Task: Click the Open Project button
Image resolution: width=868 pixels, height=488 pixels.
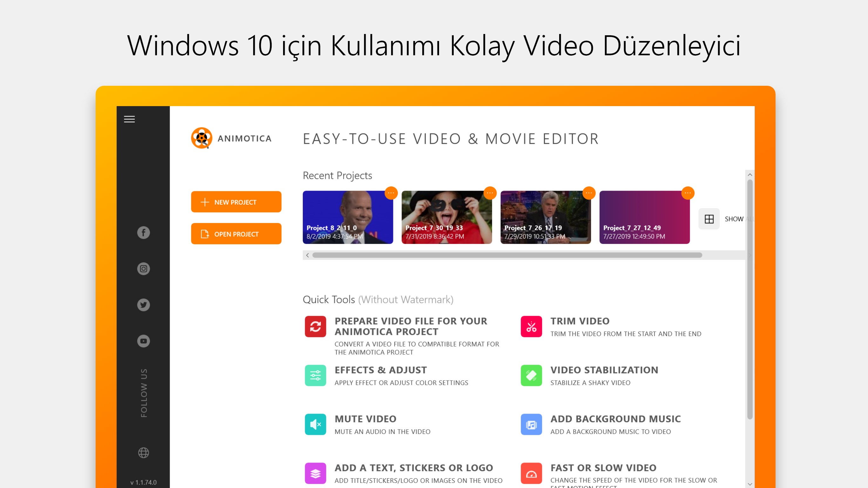Action: coord(236,234)
